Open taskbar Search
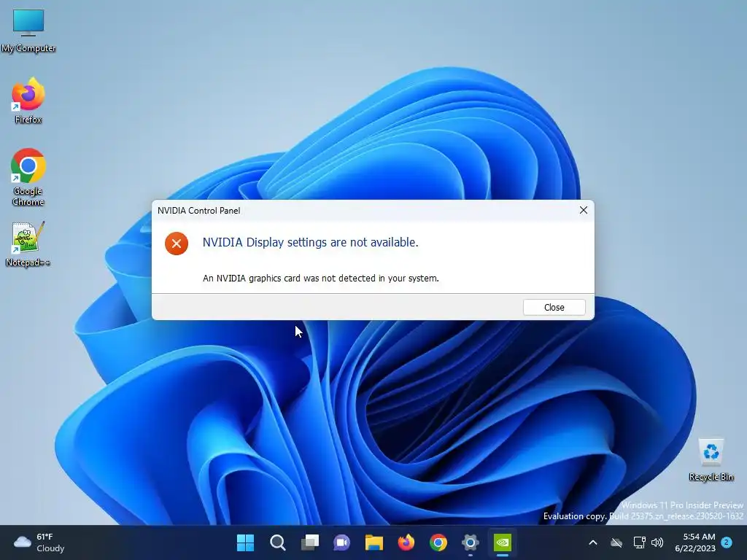This screenshot has width=747, height=560. [x=278, y=542]
